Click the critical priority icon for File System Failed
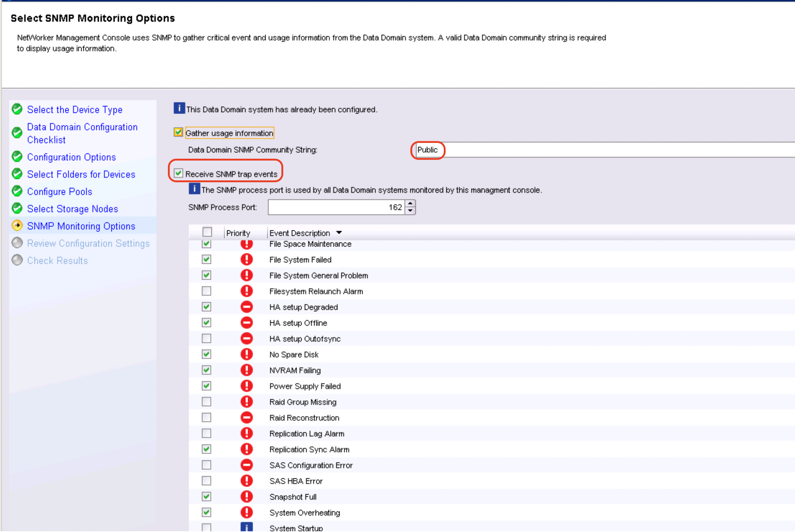 coord(247,259)
